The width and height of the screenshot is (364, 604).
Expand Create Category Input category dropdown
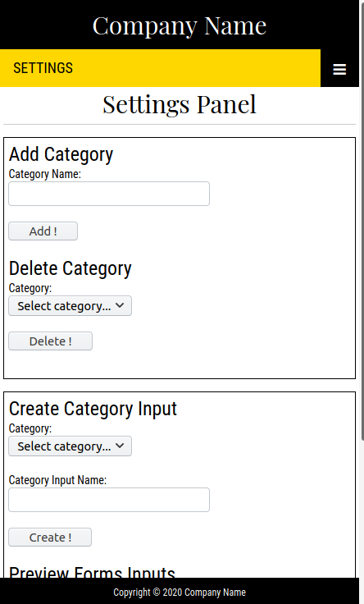pyautogui.click(x=70, y=446)
